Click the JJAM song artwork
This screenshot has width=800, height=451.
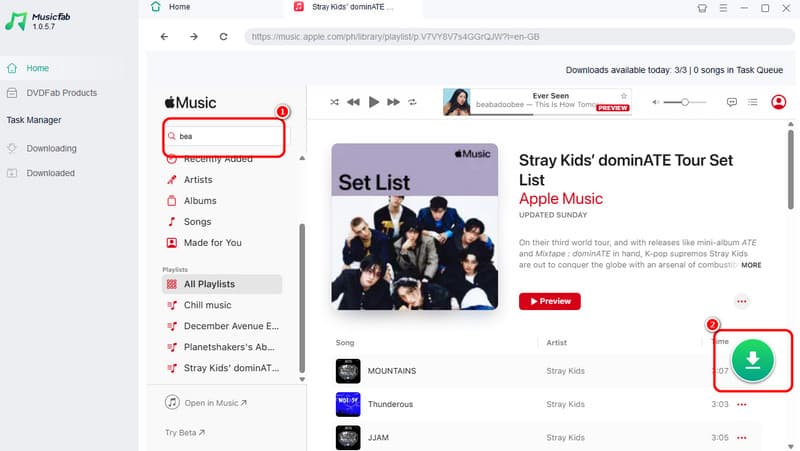(x=348, y=438)
